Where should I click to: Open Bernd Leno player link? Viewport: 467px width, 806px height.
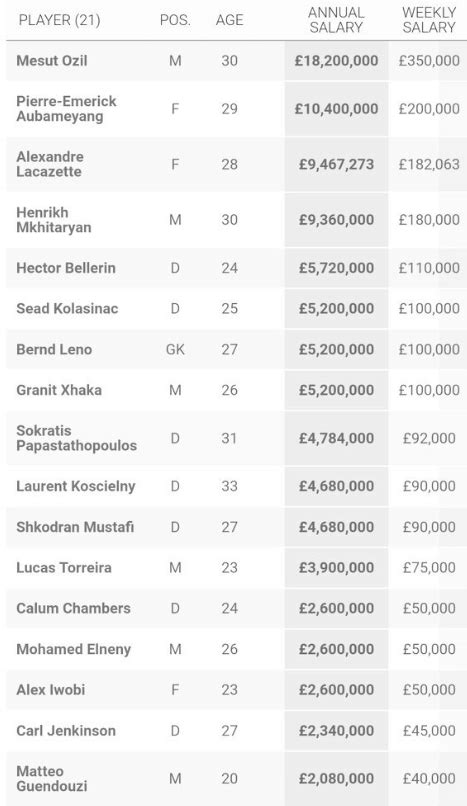(x=54, y=350)
